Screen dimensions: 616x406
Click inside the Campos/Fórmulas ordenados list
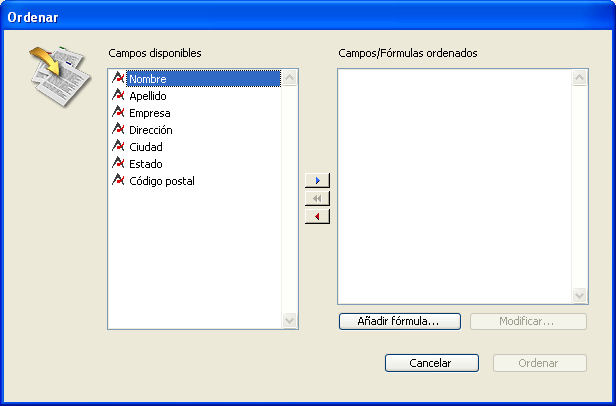(455, 185)
